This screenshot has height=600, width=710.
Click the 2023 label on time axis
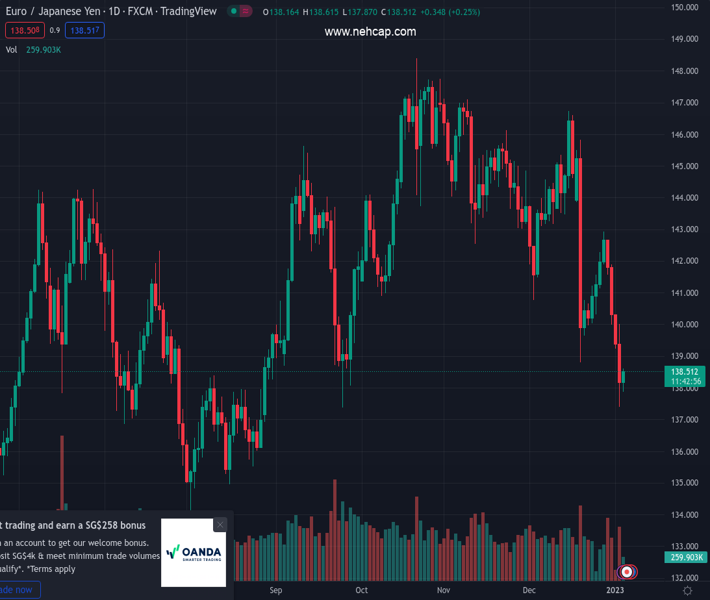615,591
